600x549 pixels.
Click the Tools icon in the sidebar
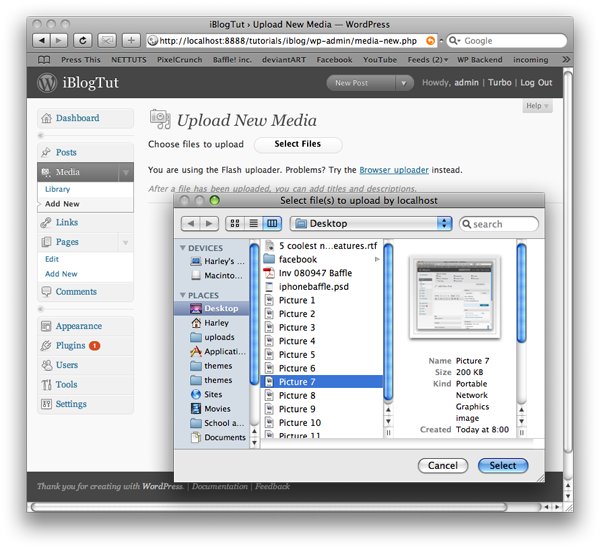(x=46, y=384)
